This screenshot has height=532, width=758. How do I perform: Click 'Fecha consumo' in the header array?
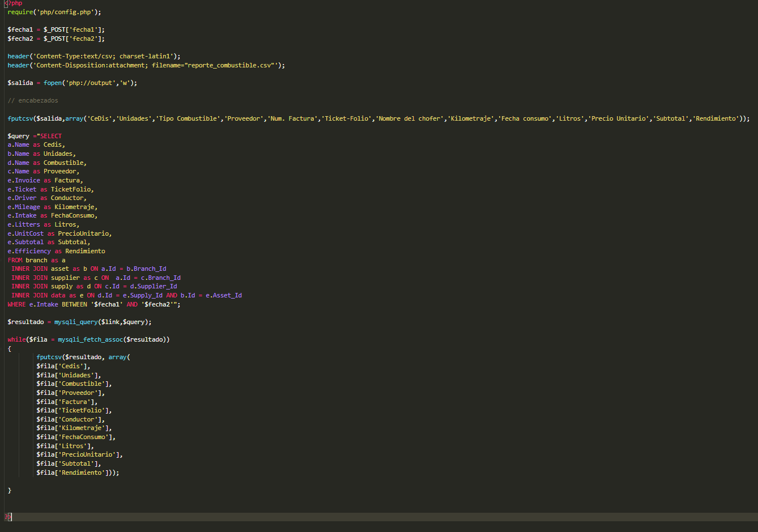[526, 118]
